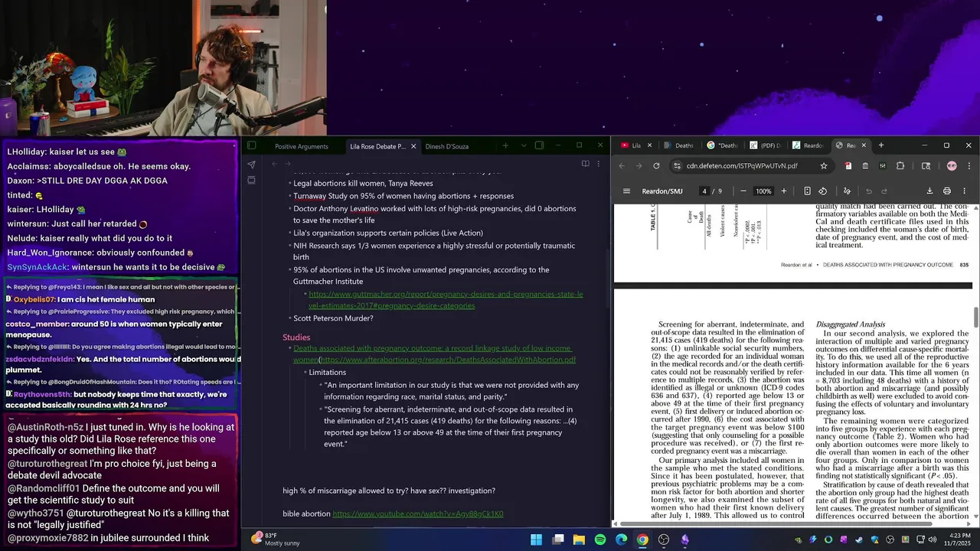Open the Chrome three-dot menu
Viewport: 980px width, 551px height.
point(969,166)
